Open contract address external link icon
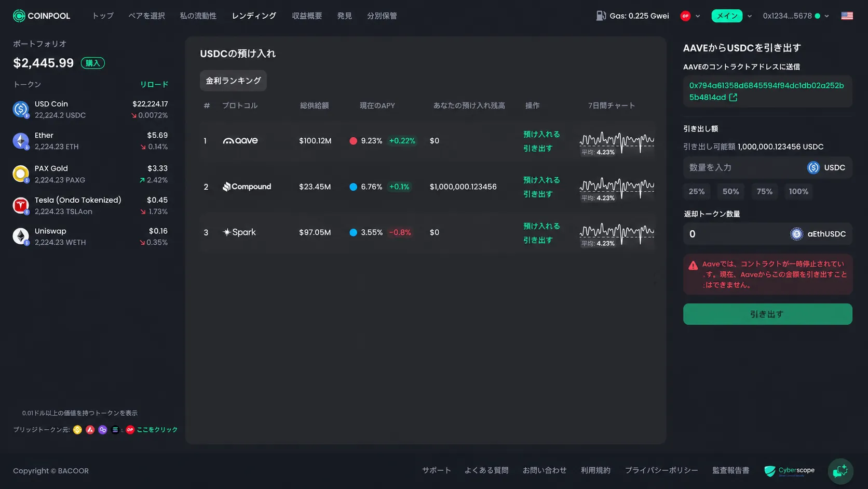The width and height of the screenshot is (868, 489). coord(733,97)
